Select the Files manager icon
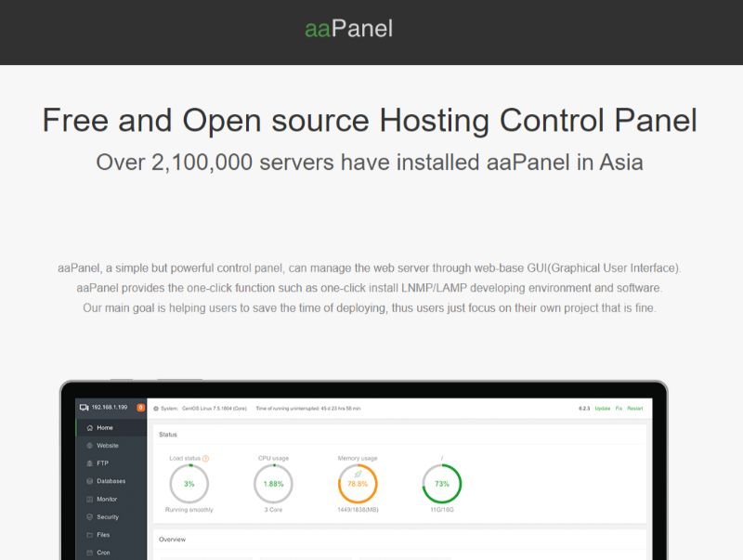 pos(88,535)
